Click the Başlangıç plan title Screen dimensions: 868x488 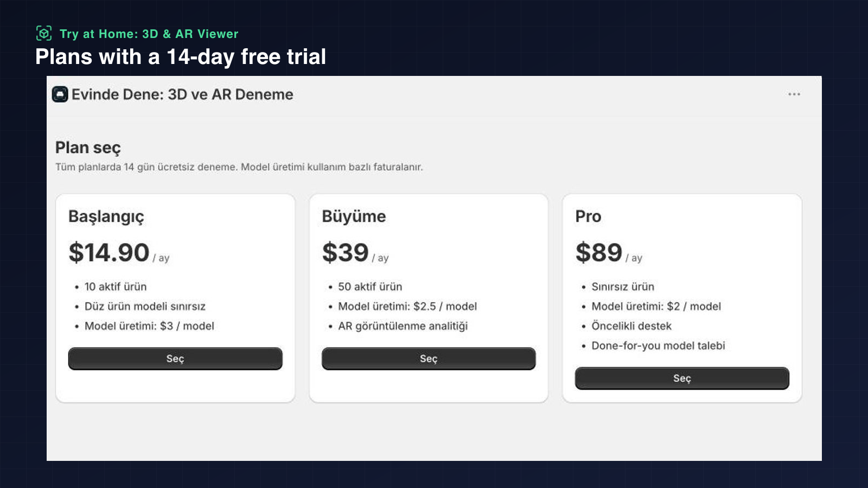coord(106,216)
